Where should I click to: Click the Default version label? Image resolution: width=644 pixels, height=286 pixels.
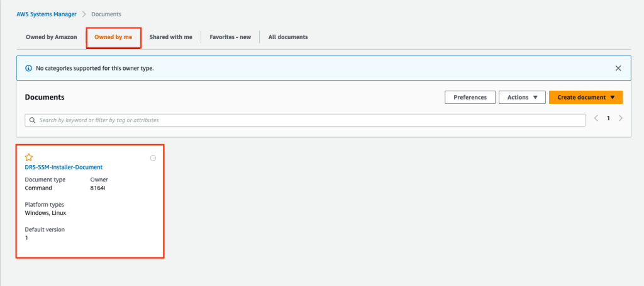pyautogui.click(x=45, y=230)
